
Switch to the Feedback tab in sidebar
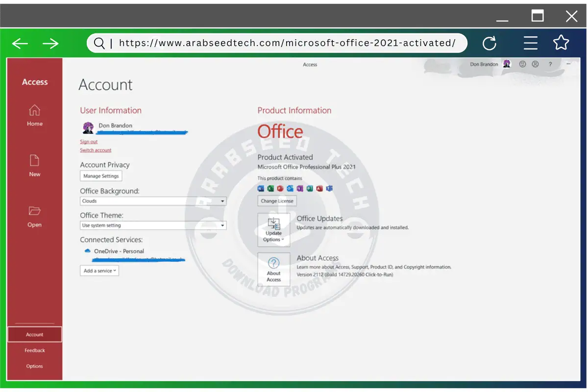[x=34, y=350]
